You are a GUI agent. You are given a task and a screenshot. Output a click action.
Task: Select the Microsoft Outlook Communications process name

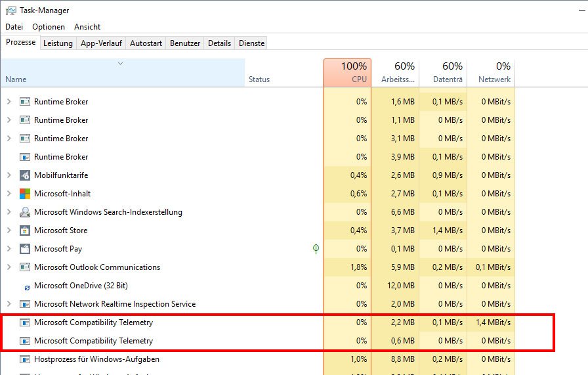pos(97,267)
